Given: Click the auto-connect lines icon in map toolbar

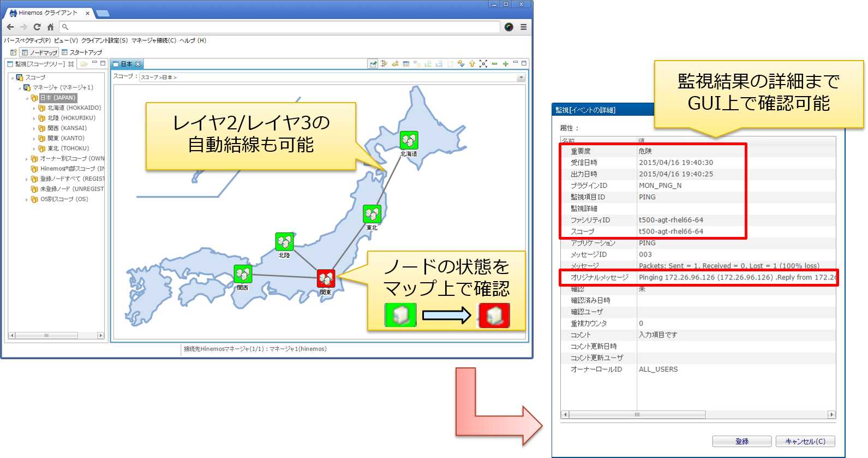Looking at the screenshot, I should (x=395, y=64).
